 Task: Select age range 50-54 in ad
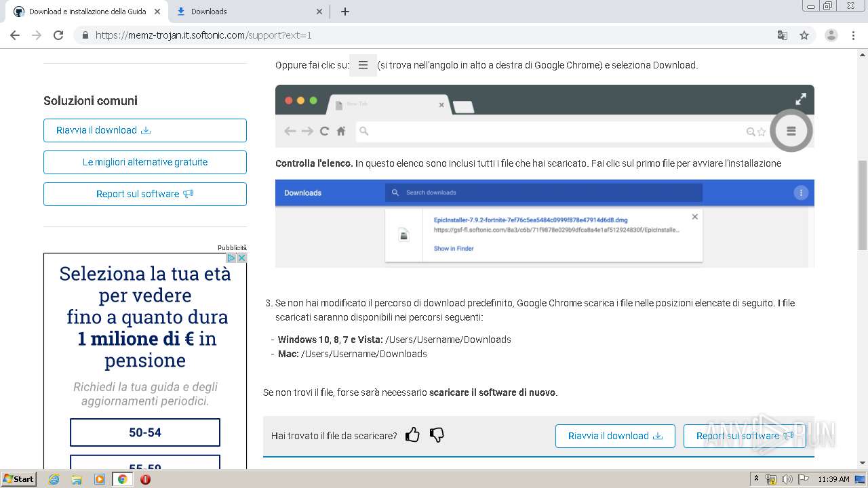[x=145, y=432]
